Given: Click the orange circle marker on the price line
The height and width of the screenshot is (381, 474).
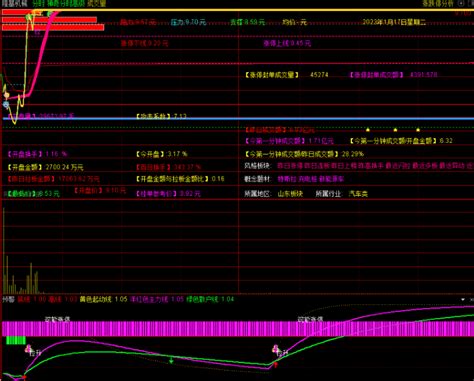Looking at the screenshot, I should coord(6,96).
